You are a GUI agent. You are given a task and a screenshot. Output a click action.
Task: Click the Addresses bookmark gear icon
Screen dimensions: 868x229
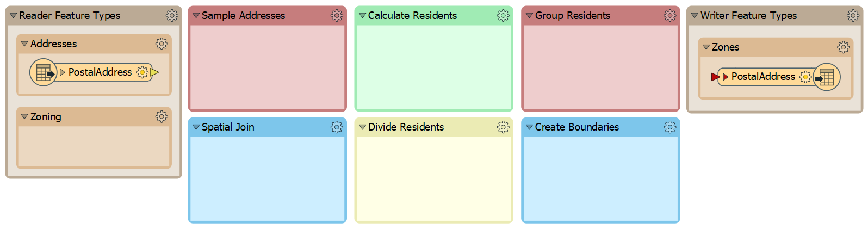[162, 44]
